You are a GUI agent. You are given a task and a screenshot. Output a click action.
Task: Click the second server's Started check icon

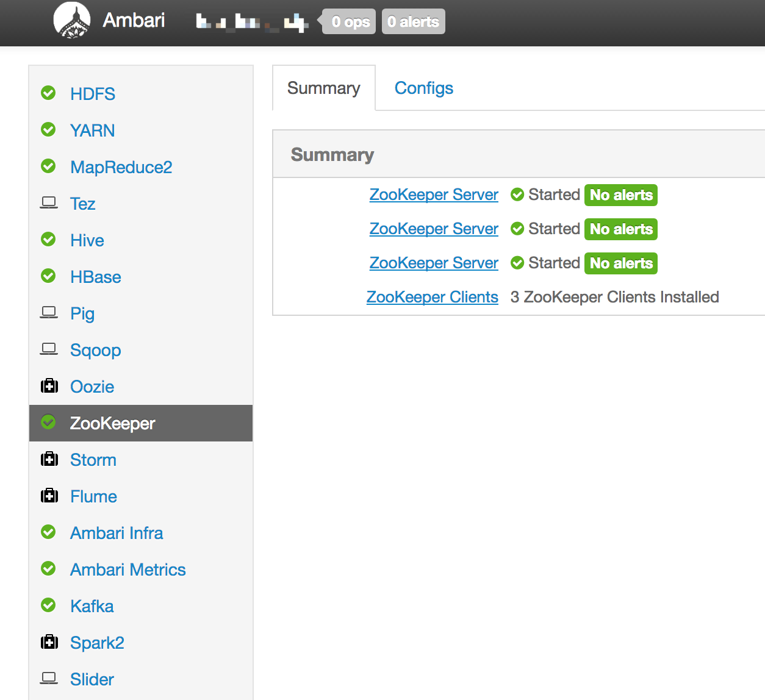click(517, 229)
